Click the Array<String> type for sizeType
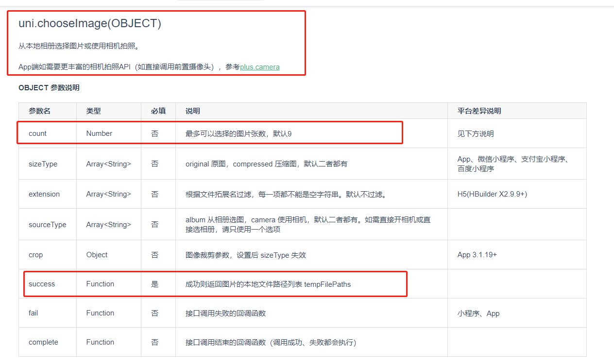Screen dimensions: 614x364 coord(108,164)
